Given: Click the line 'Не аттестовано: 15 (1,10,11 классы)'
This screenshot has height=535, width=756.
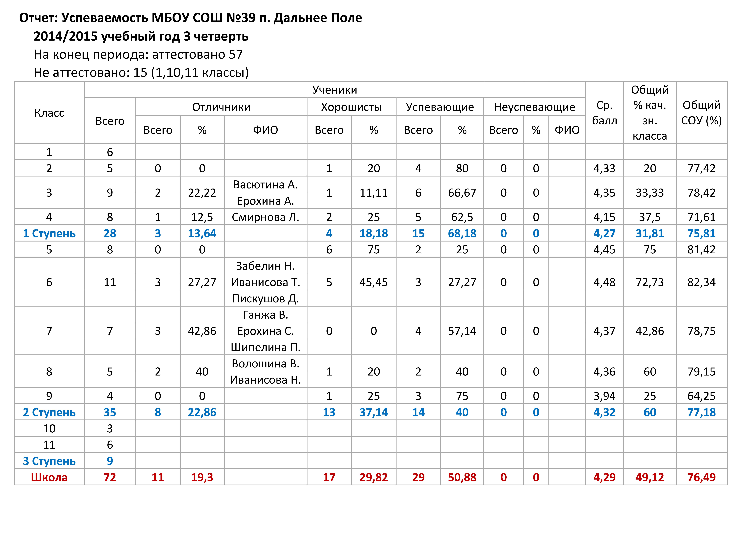Looking at the screenshot, I should coord(141,72).
